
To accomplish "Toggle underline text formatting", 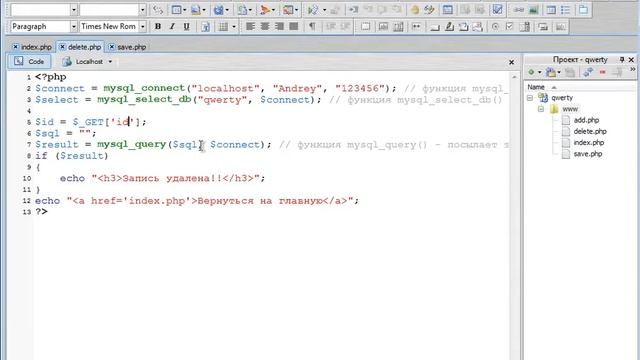I will (x=187, y=27).
